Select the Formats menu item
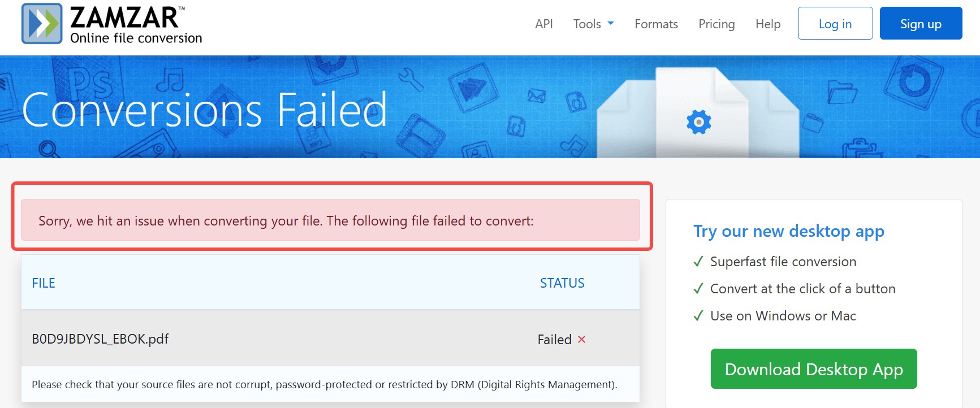The height and width of the screenshot is (408, 980). [x=656, y=24]
